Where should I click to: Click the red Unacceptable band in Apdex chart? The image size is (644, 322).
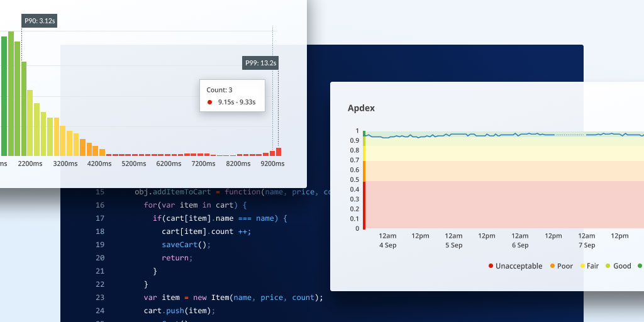coord(505,205)
